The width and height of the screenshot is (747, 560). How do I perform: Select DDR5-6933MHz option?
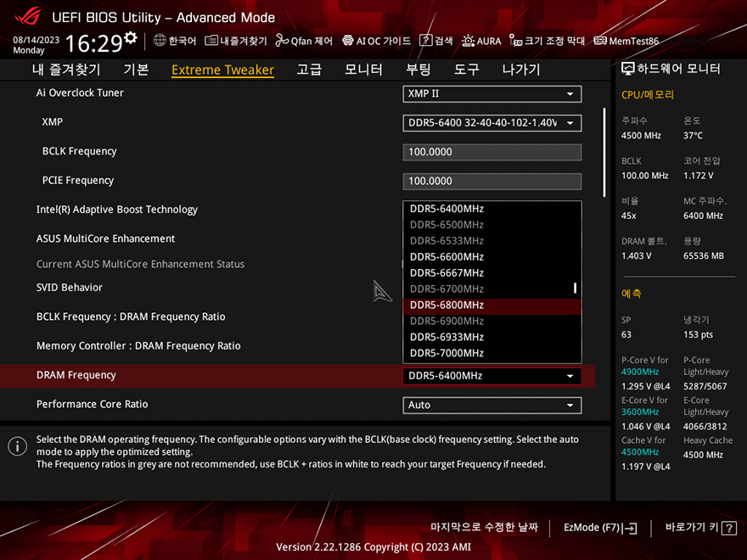tap(492, 337)
